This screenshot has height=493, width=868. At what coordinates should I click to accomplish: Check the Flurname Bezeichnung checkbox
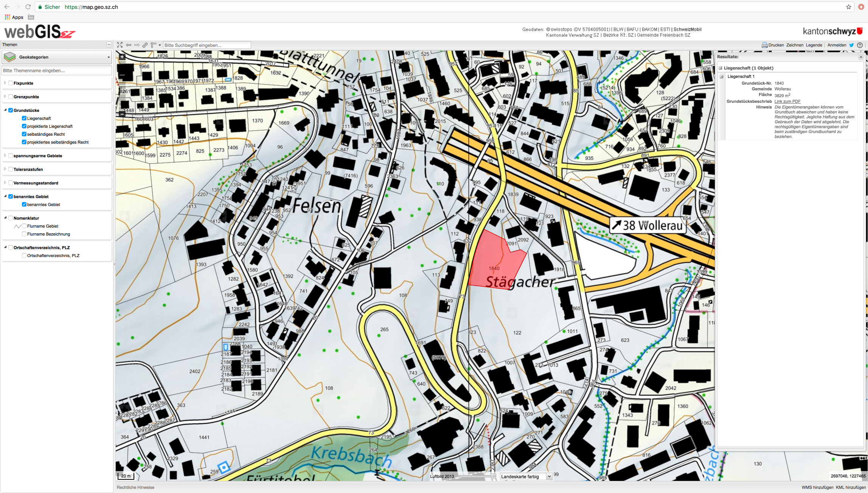click(x=24, y=234)
